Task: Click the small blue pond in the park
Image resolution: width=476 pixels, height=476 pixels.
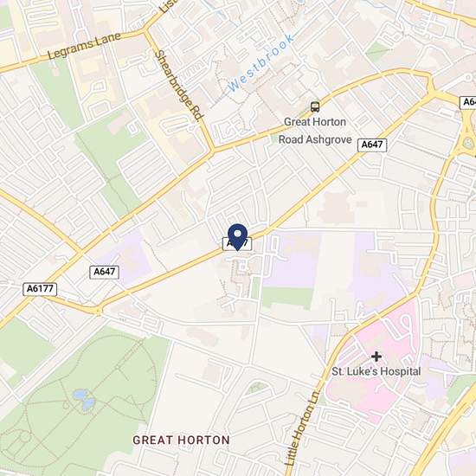Action: pyautogui.click(x=84, y=400)
